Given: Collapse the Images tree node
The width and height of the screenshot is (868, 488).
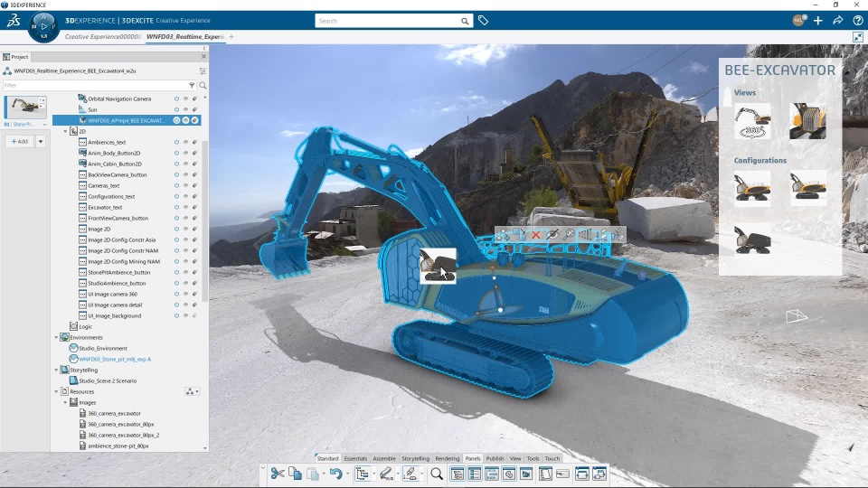Looking at the screenshot, I should (65, 402).
